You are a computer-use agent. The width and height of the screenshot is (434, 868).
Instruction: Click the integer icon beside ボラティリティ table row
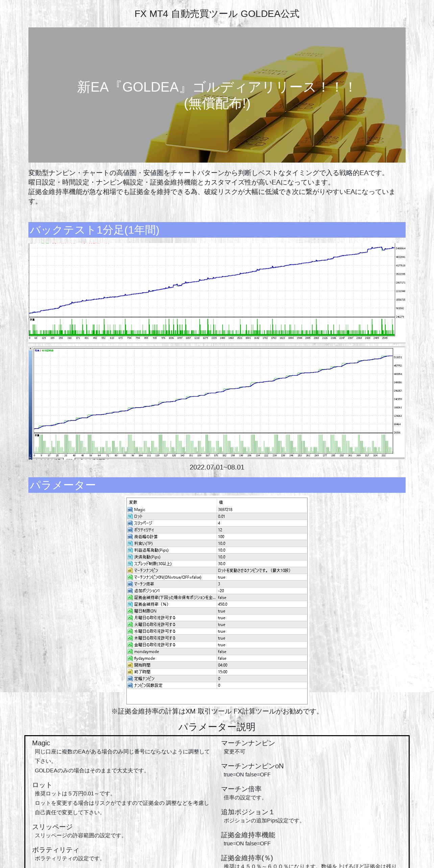pyautogui.click(x=130, y=530)
